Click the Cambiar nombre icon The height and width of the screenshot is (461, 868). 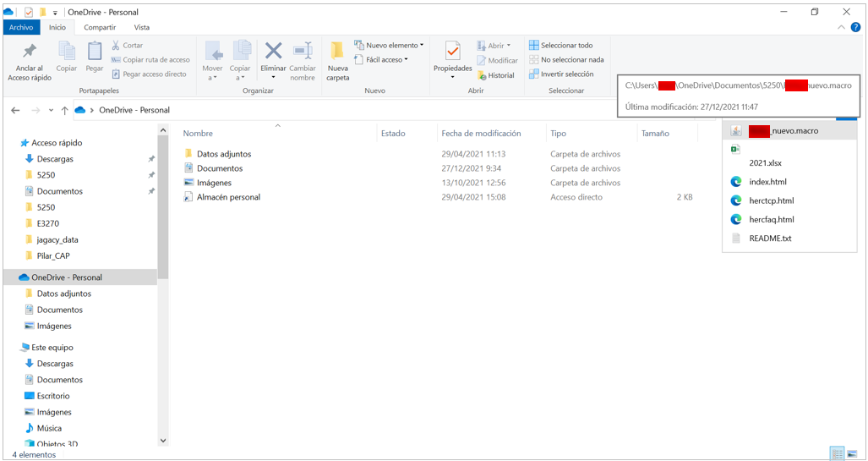[x=302, y=52]
